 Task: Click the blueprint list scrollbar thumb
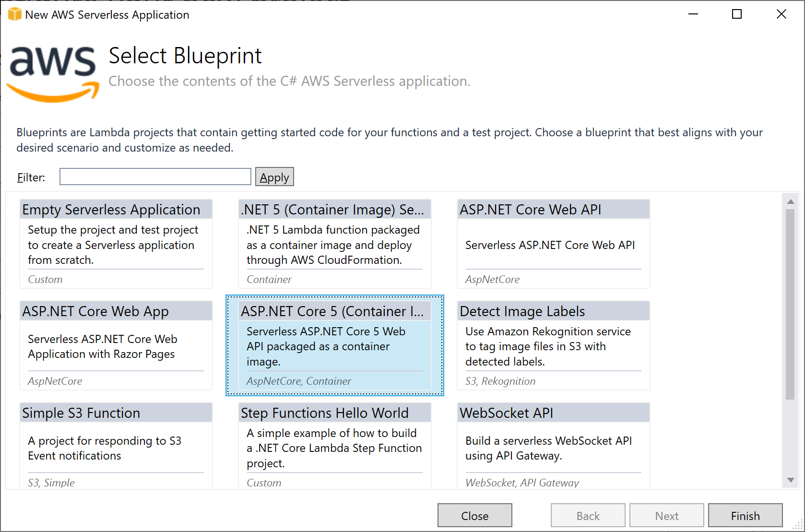click(791, 304)
